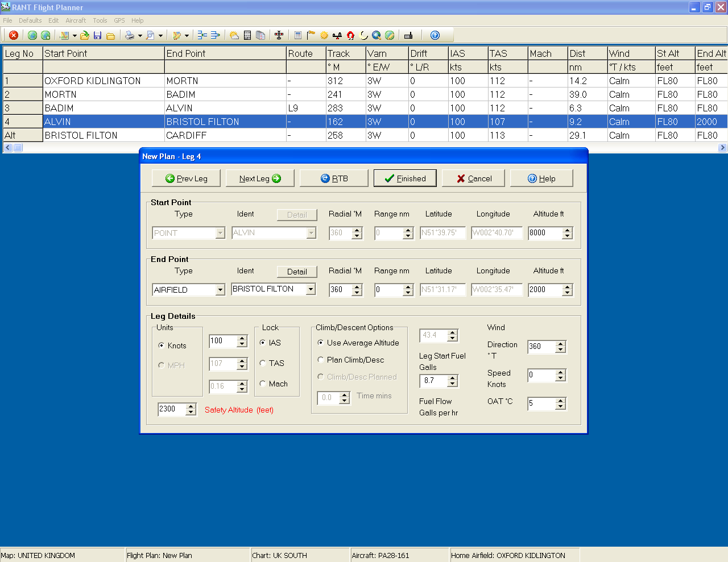Image resolution: width=728 pixels, height=562 pixels.
Task: Click the red X close-plan toolbar icon
Action: (x=14, y=35)
